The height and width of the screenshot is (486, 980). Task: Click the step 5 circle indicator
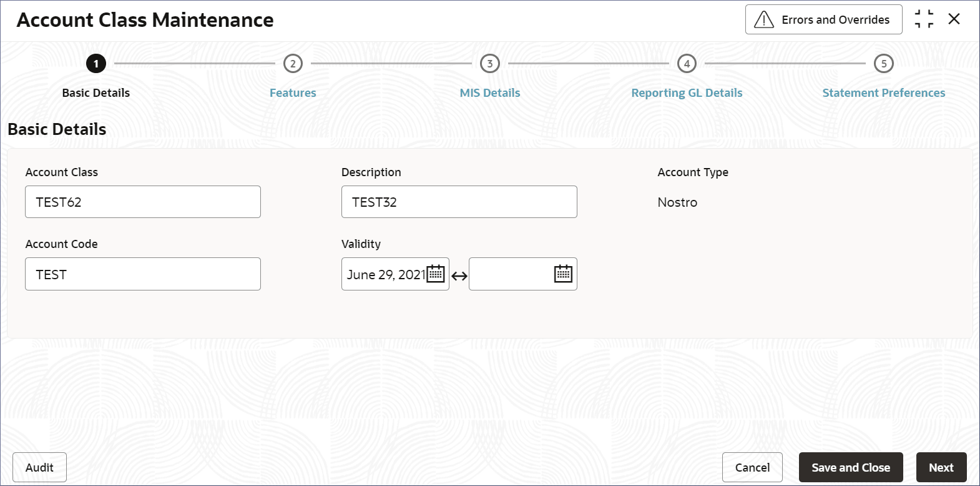coord(884,63)
